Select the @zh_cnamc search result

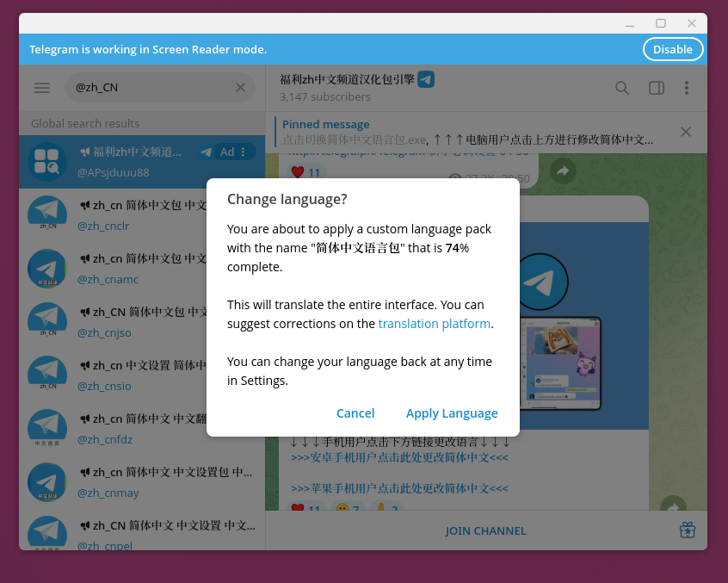pyautogui.click(x=142, y=269)
